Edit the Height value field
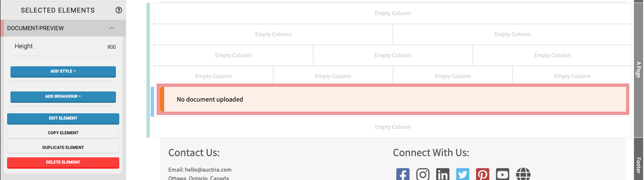644x180 pixels. point(111,47)
